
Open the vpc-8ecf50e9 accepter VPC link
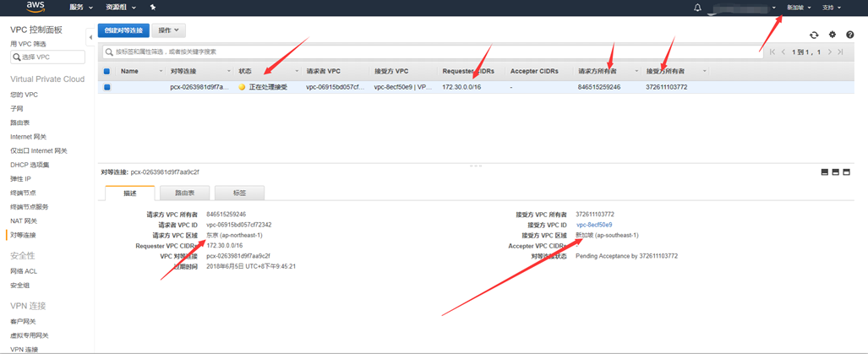[x=594, y=226]
